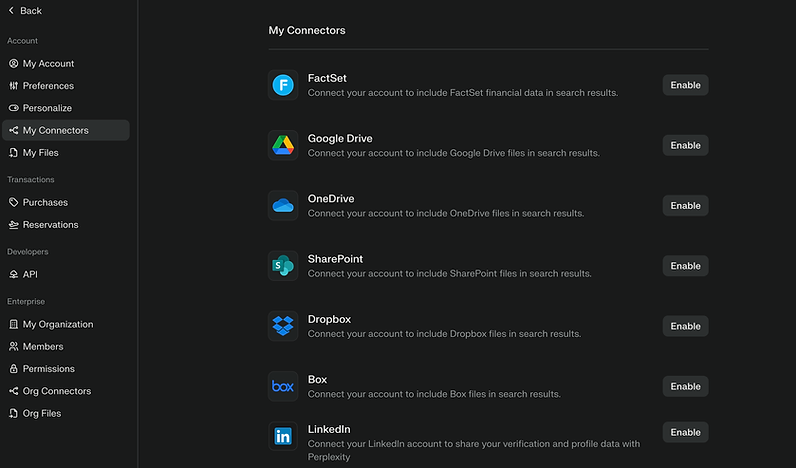
Task: Click the Purchases tag icon
Action: point(14,203)
